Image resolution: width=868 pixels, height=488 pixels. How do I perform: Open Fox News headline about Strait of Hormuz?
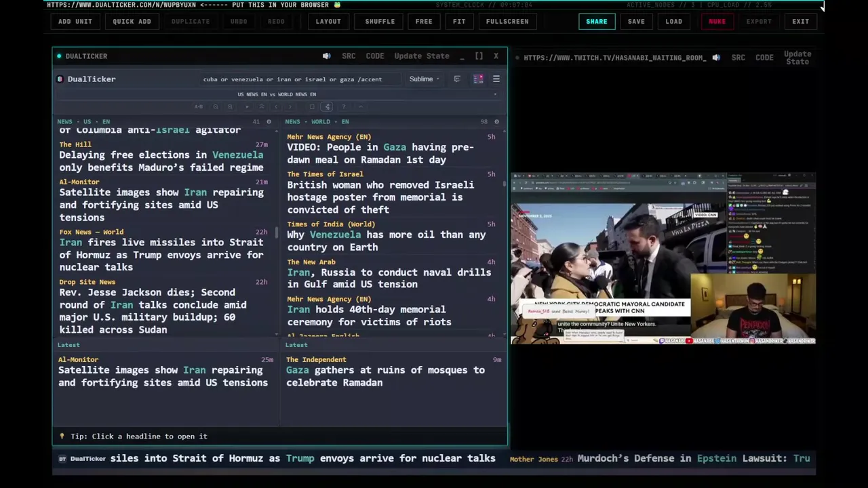(x=161, y=255)
